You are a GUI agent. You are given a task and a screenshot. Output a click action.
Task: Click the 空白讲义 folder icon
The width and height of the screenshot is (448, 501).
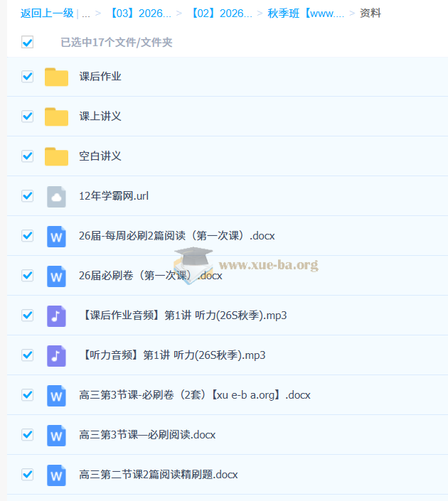tap(56, 156)
